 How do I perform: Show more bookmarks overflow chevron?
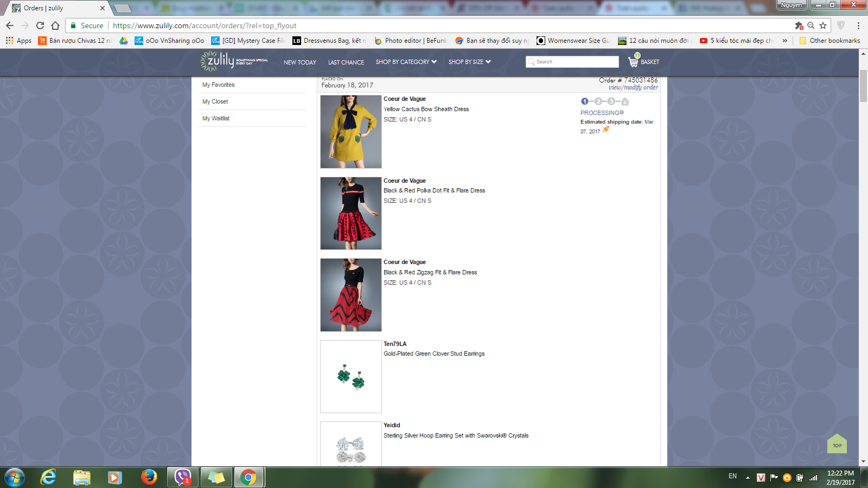tap(784, 41)
